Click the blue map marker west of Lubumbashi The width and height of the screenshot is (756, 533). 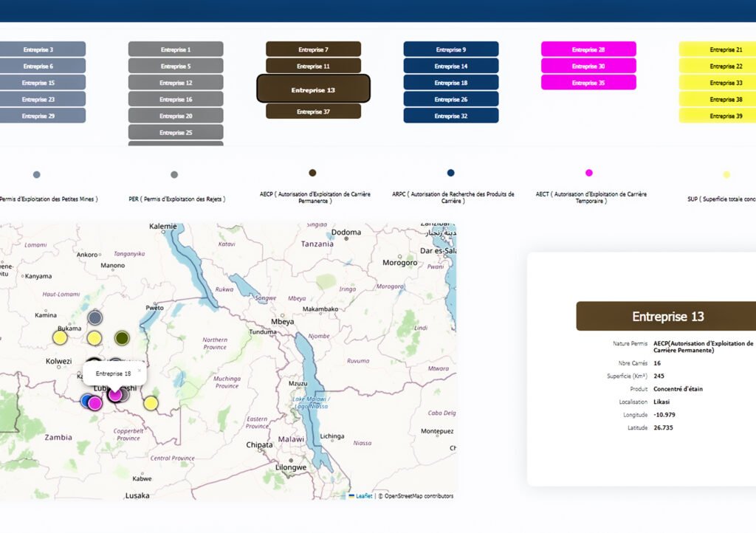point(86,400)
